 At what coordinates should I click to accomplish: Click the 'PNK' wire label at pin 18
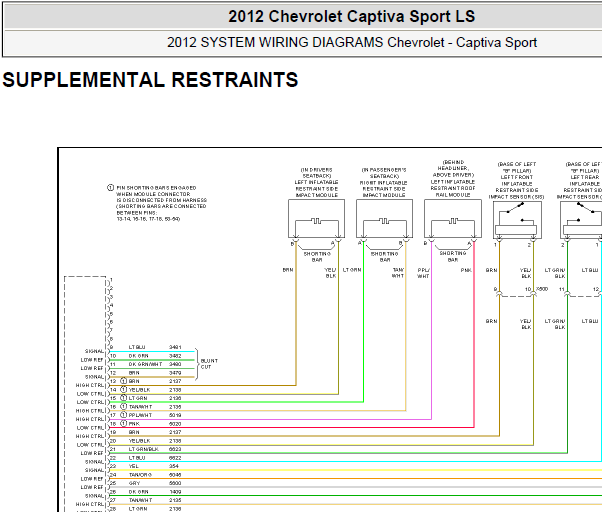134,424
